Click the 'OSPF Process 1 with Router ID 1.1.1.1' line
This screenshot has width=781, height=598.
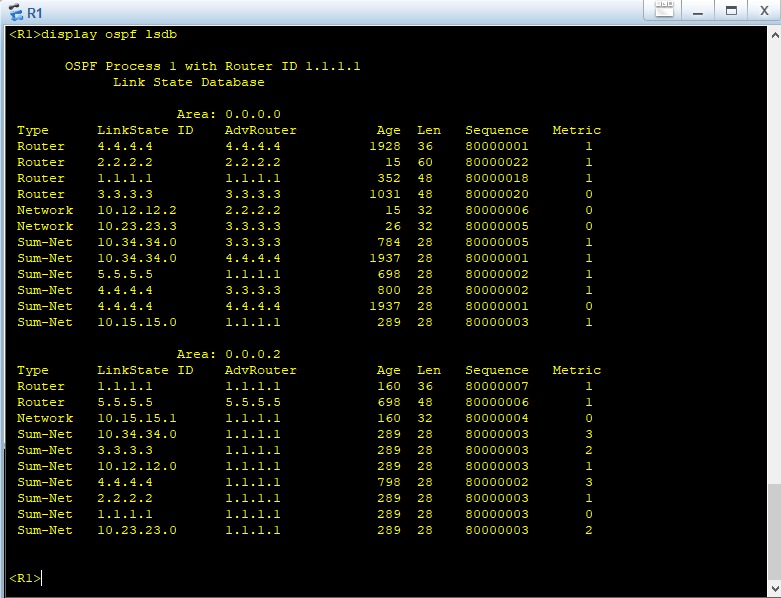coord(213,66)
